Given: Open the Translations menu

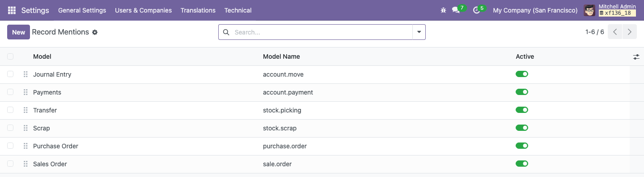Looking at the screenshot, I should pyautogui.click(x=198, y=10).
